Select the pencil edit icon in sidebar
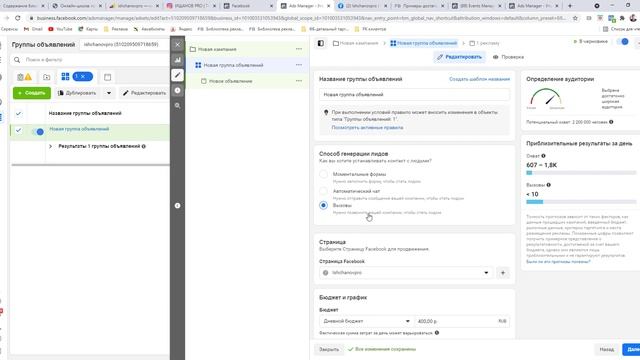The height and width of the screenshot is (360, 640). tap(178, 75)
